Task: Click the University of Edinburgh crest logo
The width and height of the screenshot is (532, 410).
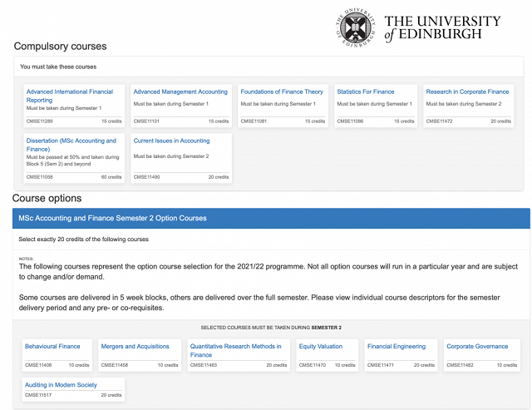Action: coord(356,27)
